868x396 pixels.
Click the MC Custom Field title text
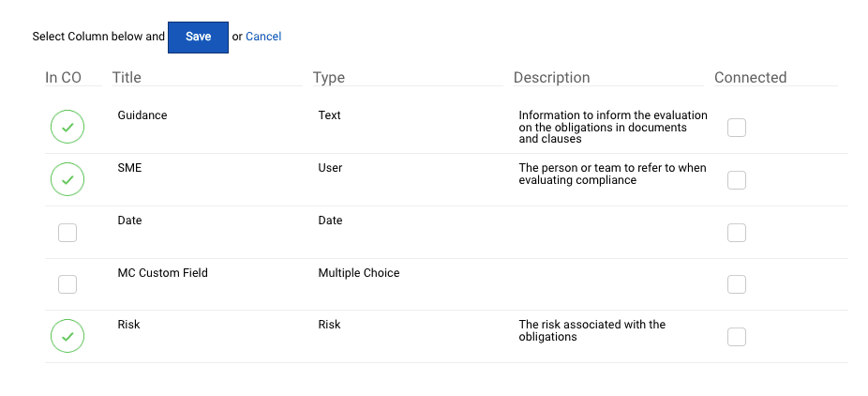[162, 273]
